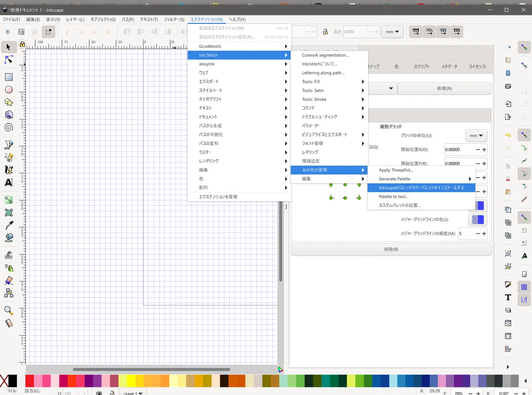The image size is (532, 395).
Task: Select the Zoom magnifier tool
Action: 8,310
